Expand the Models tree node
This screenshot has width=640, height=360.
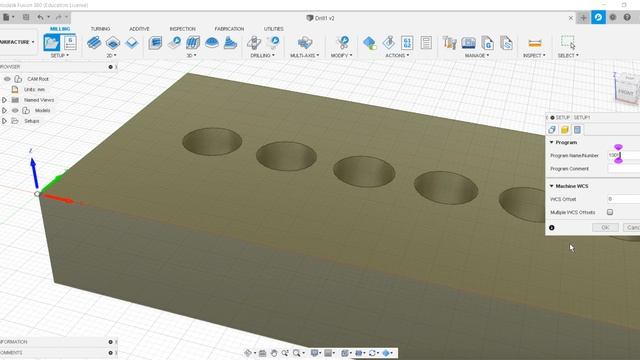[4, 111]
